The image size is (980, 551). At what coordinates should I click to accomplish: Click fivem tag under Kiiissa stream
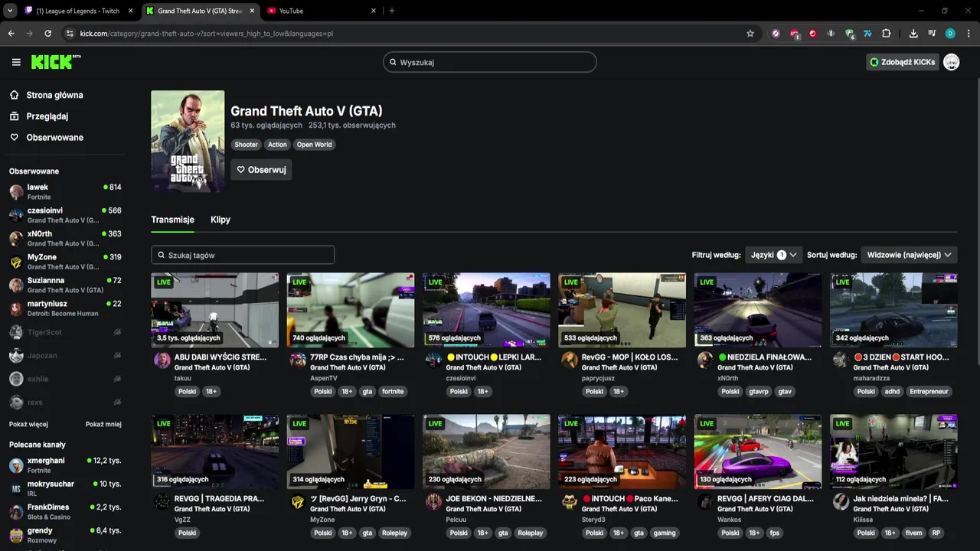[913, 533]
